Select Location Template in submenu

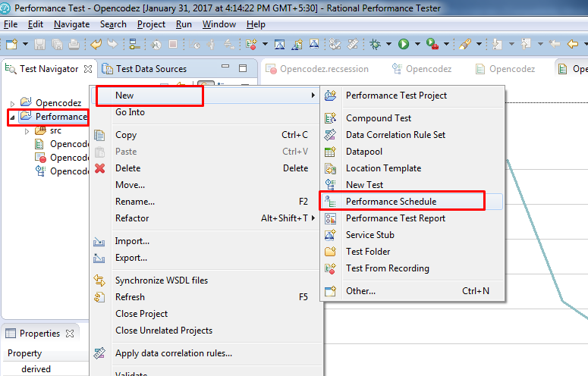[x=412, y=168]
